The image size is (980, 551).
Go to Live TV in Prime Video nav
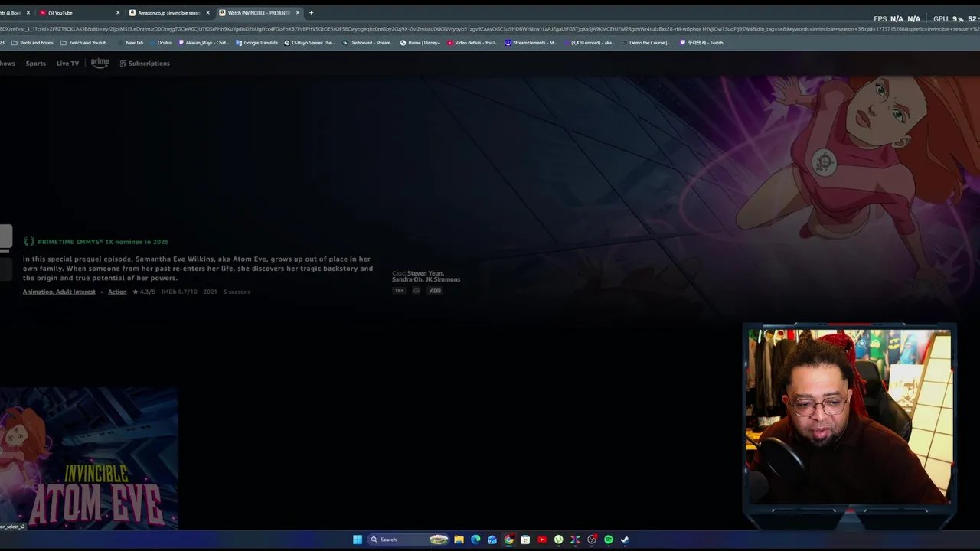[67, 64]
